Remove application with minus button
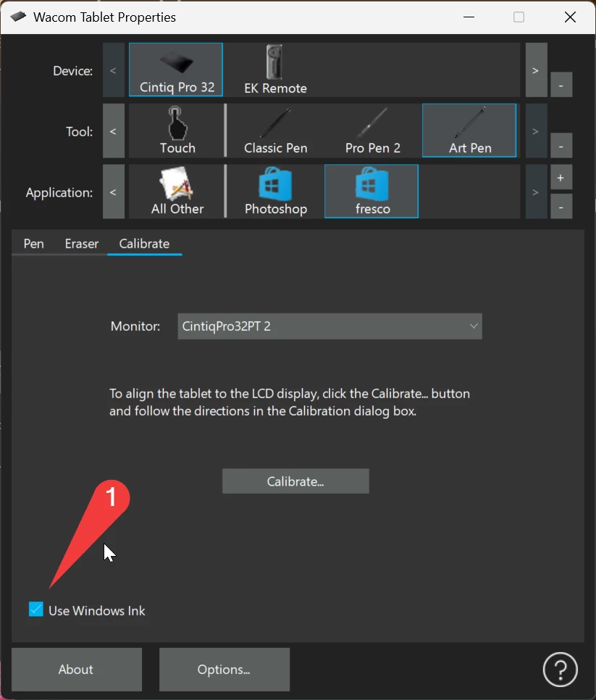This screenshot has width=596, height=700. (x=561, y=206)
